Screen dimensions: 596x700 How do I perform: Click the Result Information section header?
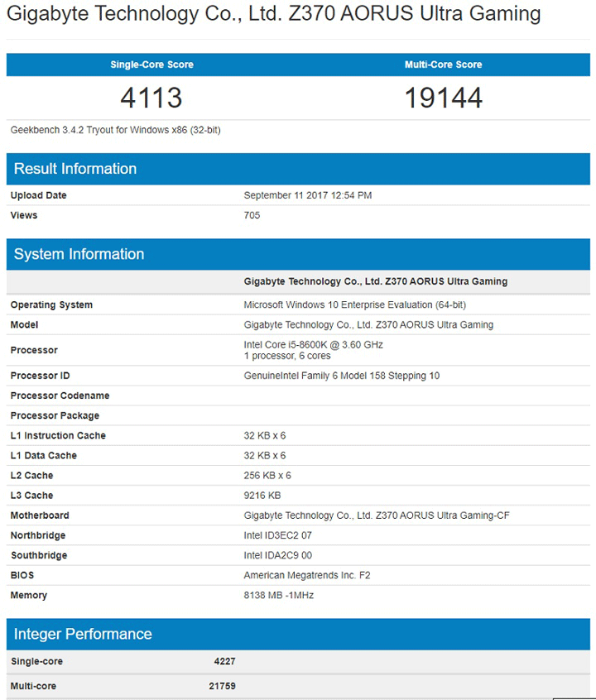(x=298, y=169)
